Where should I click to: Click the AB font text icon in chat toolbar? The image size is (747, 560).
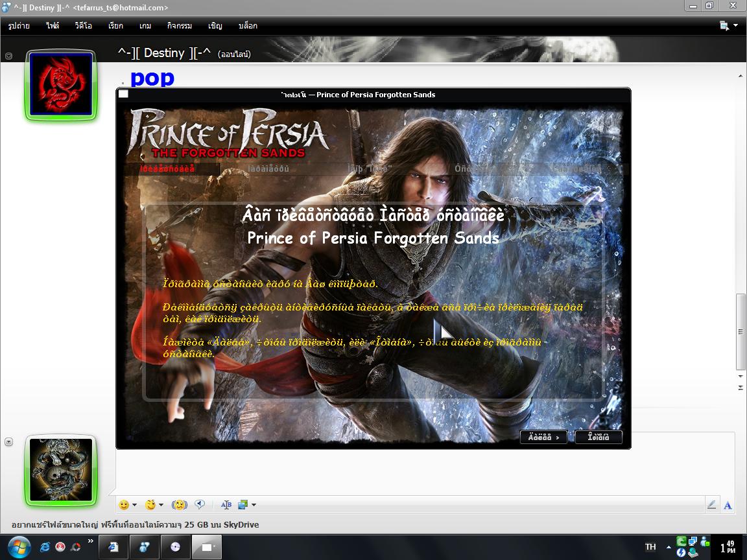[226, 505]
